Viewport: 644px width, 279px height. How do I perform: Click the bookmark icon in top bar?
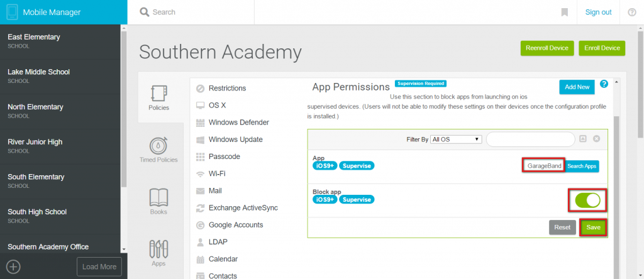point(565,13)
